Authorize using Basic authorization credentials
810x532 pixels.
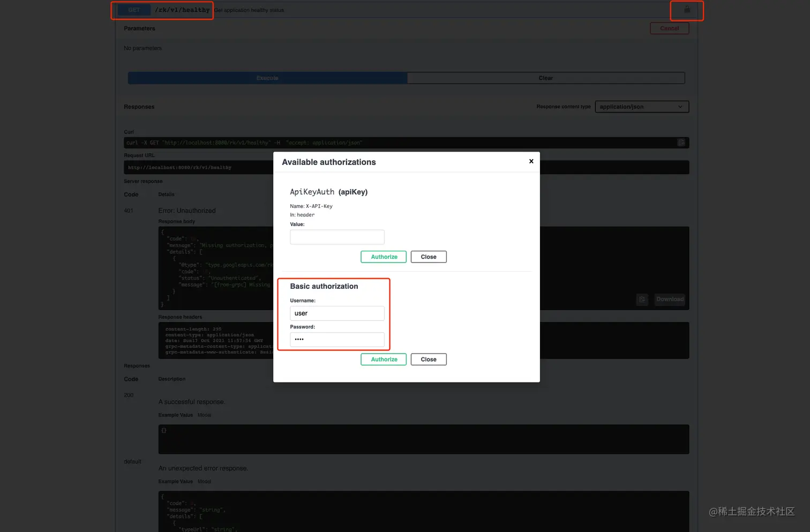(384, 359)
